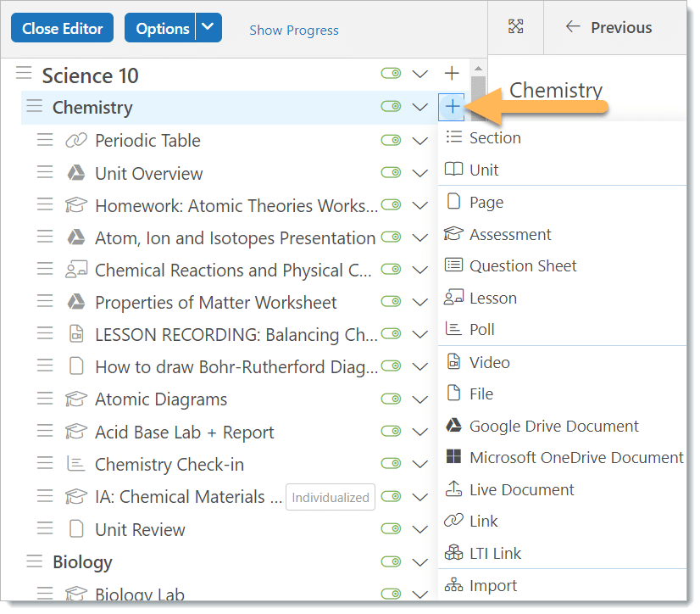This screenshot has width=700, height=614.
Task: Click the fullscreen expand arrows icon
Action: click(515, 27)
